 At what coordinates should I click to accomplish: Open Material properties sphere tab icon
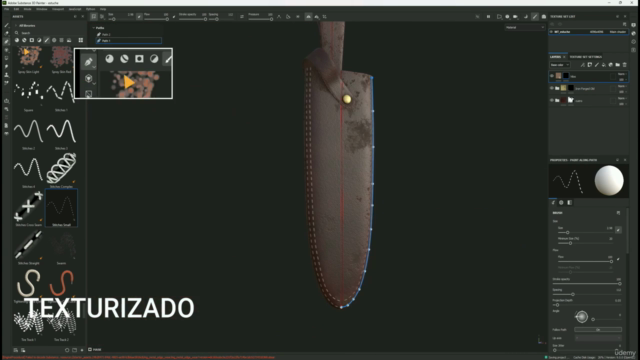(x=561, y=202)
